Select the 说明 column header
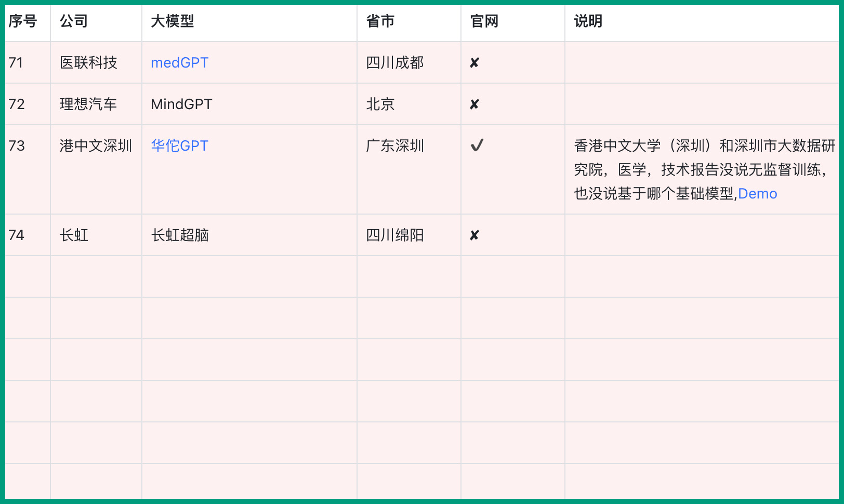Image resolution: width=844 pixels, height=504 pixels. tap(588, 21)
